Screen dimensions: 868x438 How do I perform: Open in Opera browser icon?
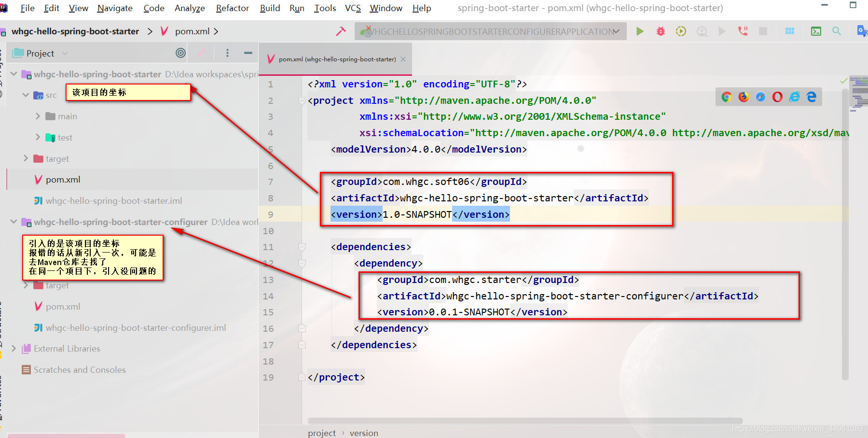[x=777, y=97]
